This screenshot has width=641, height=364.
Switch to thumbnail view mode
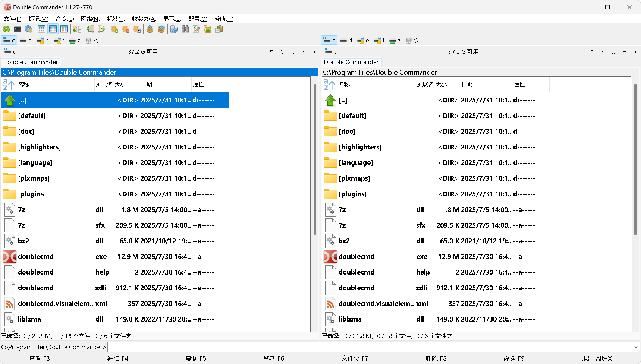coord(65,29)
